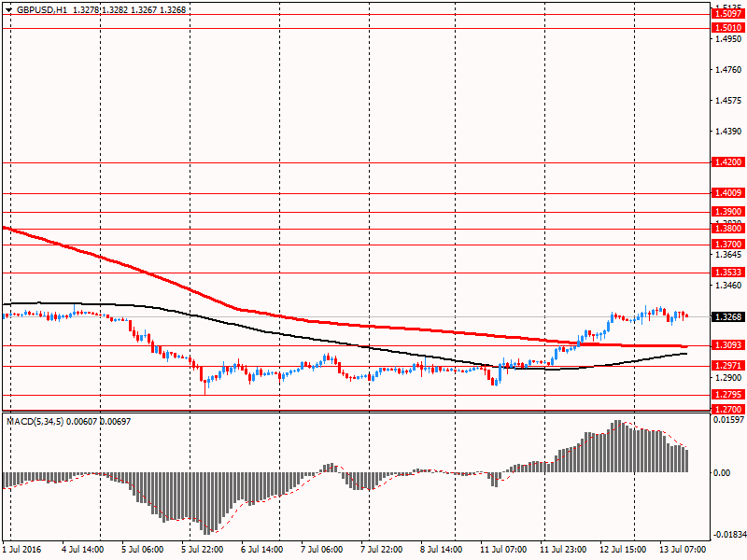
Task: Click the 1.3460 price scale value
Action: (729, 286)
